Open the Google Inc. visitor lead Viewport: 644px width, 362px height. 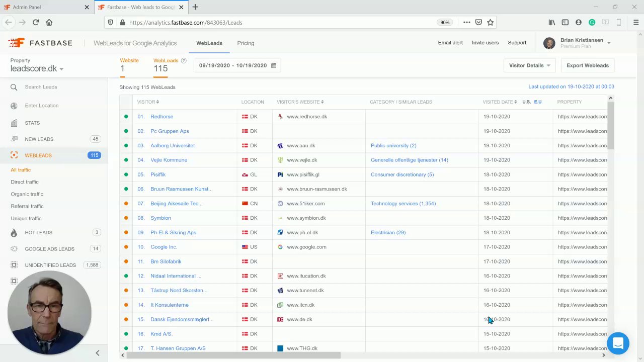[x=164, y=247]
